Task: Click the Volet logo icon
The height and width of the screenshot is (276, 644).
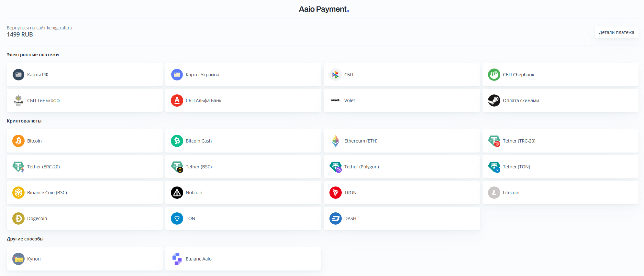Action: point(336,101)
